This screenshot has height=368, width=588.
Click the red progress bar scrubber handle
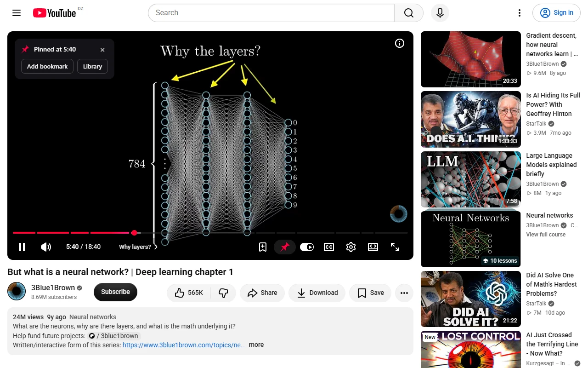point(134,233)
